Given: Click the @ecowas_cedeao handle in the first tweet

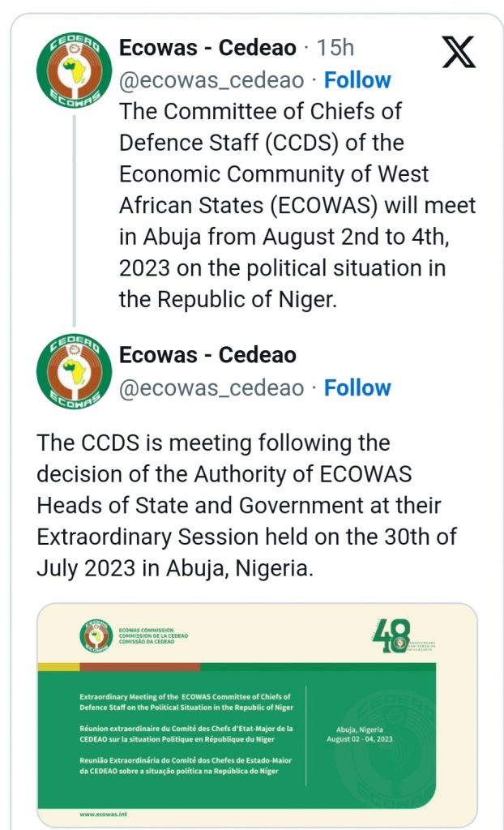Looking at the screenshot, I should coord(211,80).
